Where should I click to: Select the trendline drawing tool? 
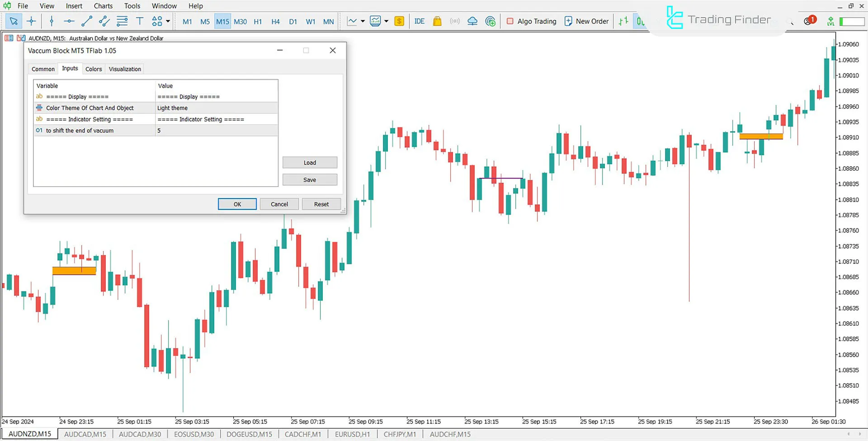tap(86, 21)
